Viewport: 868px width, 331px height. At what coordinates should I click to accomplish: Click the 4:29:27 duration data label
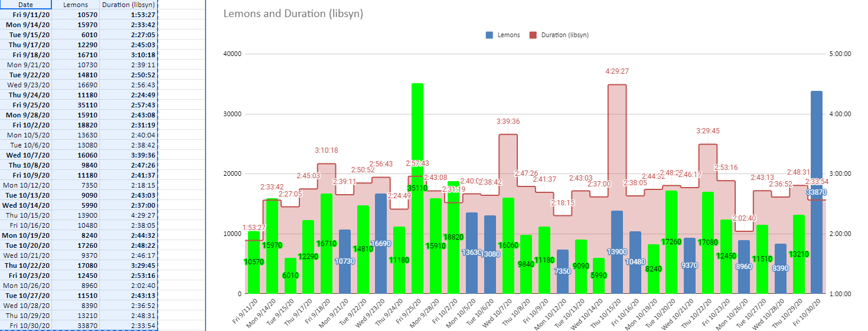point(617,71)
